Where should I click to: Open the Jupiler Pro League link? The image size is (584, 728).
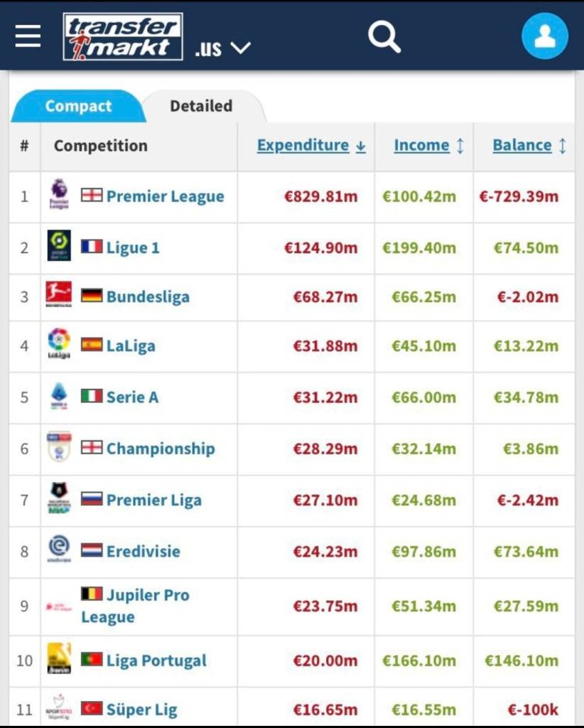click(148, 596)
